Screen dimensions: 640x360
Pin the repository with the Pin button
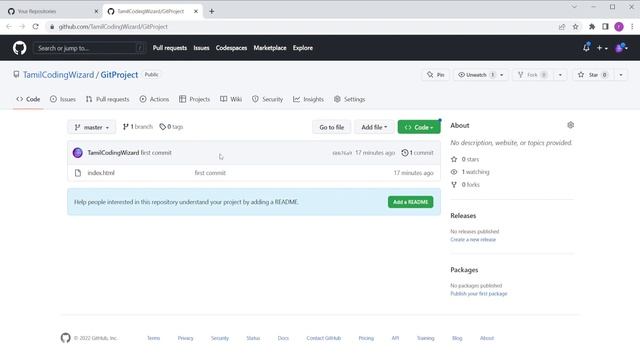[x=435, y=75]
